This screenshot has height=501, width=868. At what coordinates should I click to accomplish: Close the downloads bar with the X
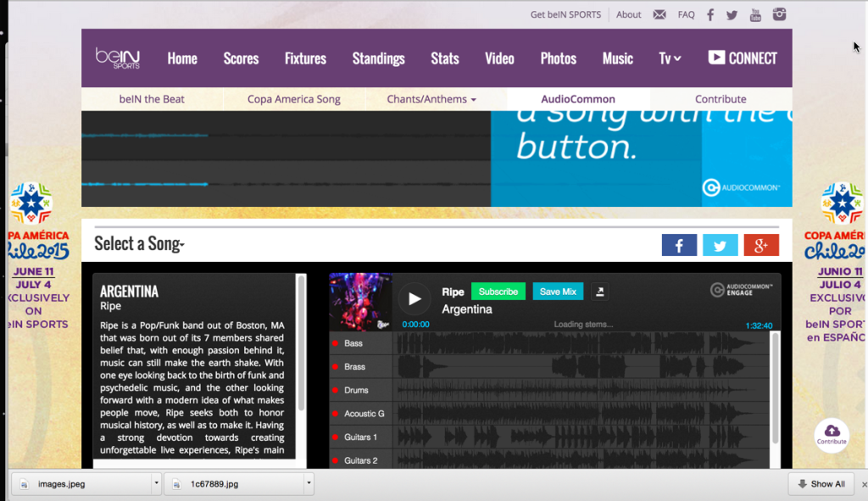tap(864, 484)
